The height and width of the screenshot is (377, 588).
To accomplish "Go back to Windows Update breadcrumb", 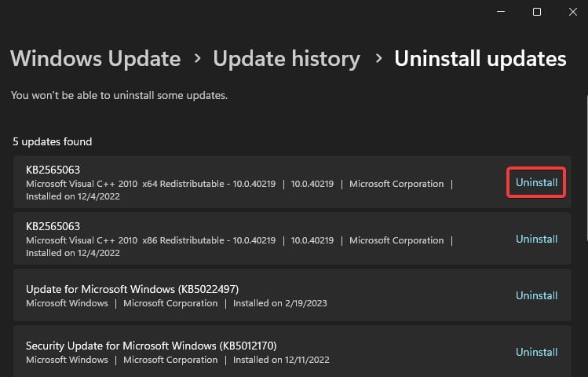I will [95, 59].
